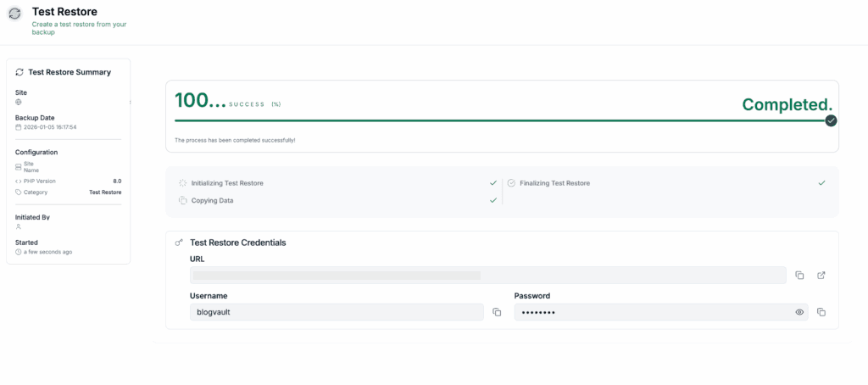Click the Backup Date label
This screenshot has width=868, height=385.
click(35, 117)
